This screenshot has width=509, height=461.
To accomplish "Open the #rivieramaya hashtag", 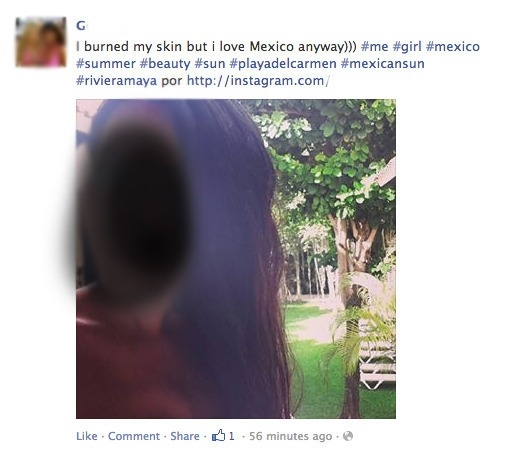I will pos(116,81).
